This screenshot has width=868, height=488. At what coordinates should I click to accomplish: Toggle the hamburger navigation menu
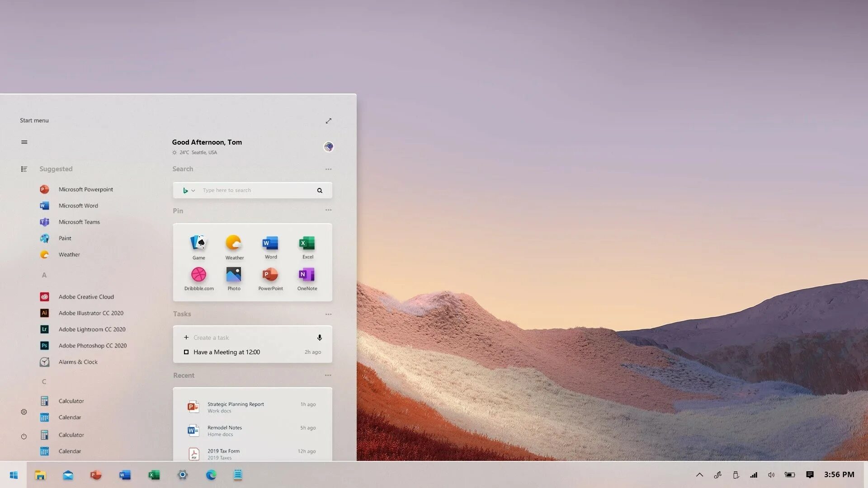24,142
